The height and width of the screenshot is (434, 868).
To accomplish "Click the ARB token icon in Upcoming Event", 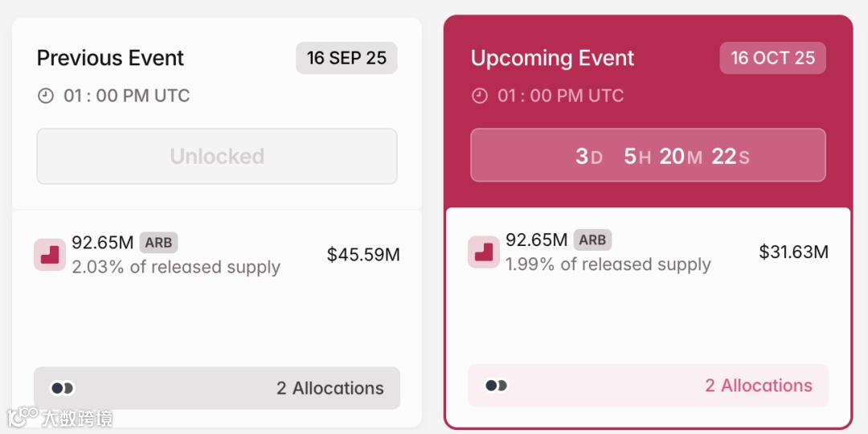I will coord(484,252).
